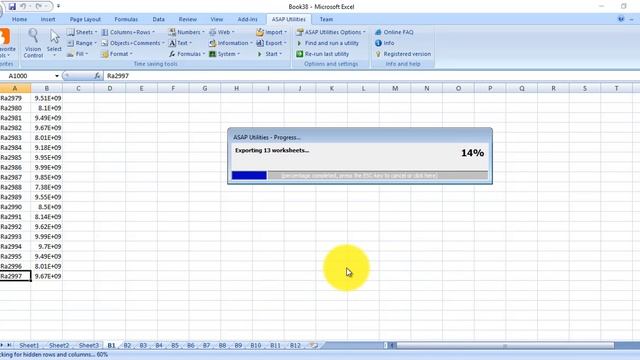Open the Vision Control tool
Image resolution: width=640 pixels, height=360 pixels.
(x=33, y=43)
